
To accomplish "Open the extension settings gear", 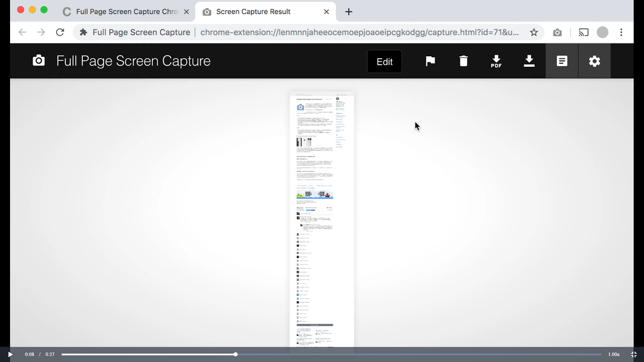I will 594,61.
